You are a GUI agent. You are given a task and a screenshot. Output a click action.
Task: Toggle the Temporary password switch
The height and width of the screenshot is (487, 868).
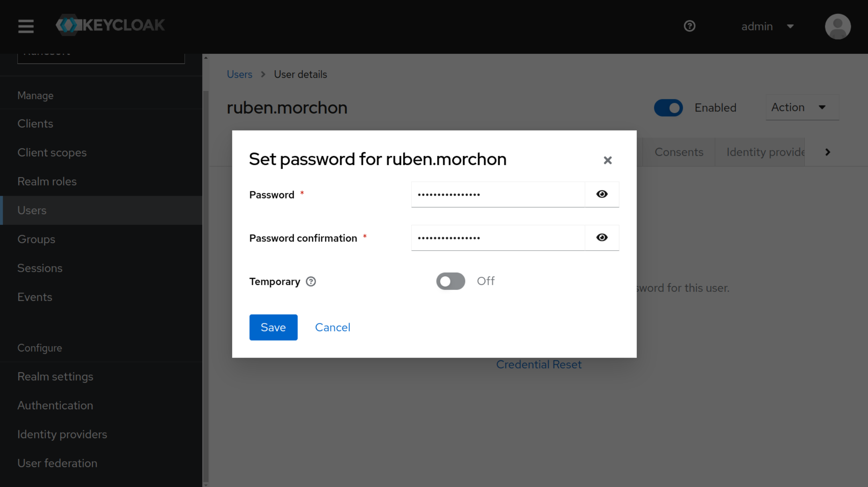coord(450,281)
